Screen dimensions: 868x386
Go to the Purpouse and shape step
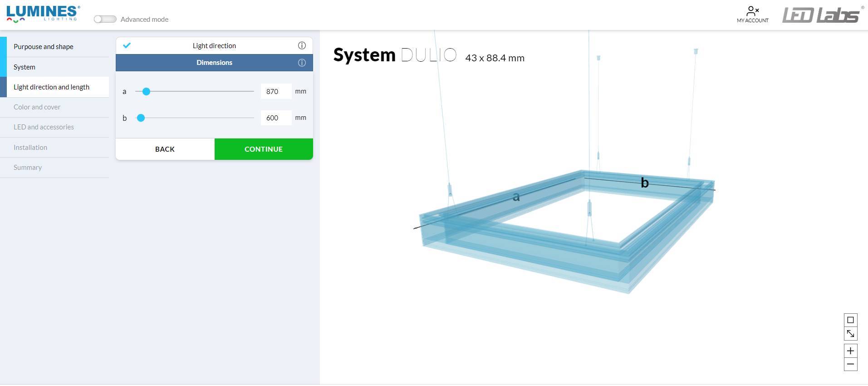click(x=44, y=47)
